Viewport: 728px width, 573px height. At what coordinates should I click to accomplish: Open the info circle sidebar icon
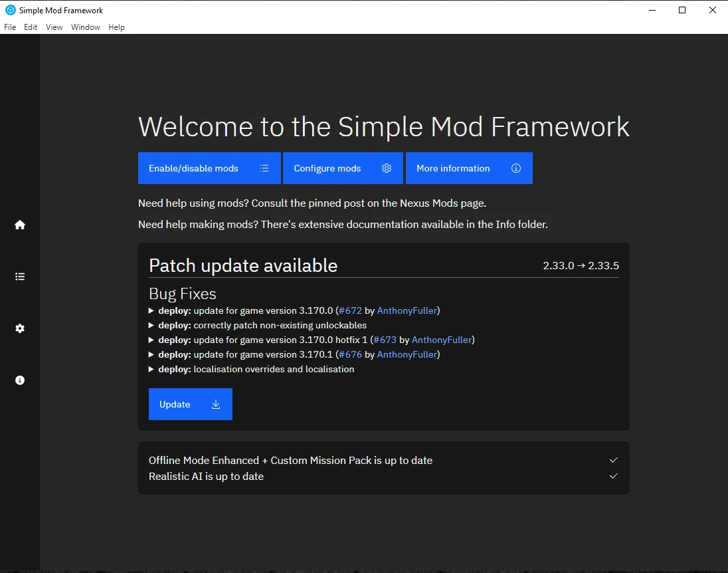20,380
